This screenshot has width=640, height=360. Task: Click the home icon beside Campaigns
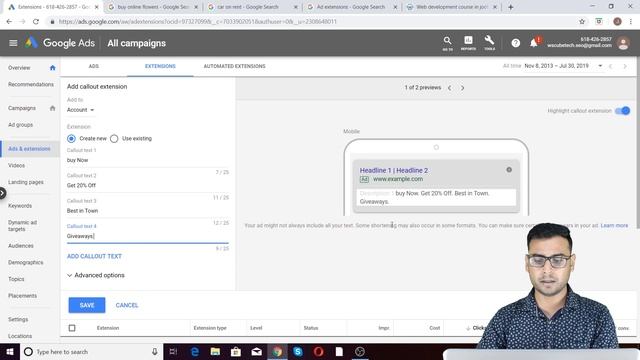(52, 108)
